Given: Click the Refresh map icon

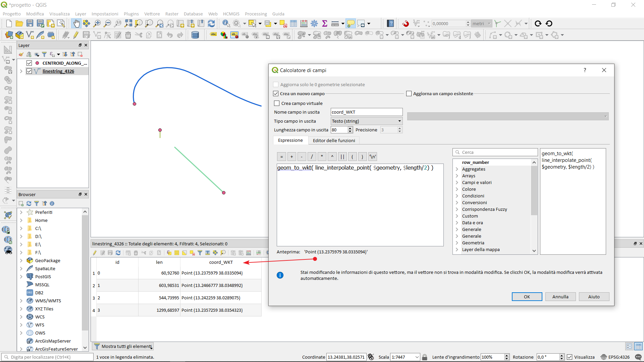Looking at the screenshot, I should point(211,23).
